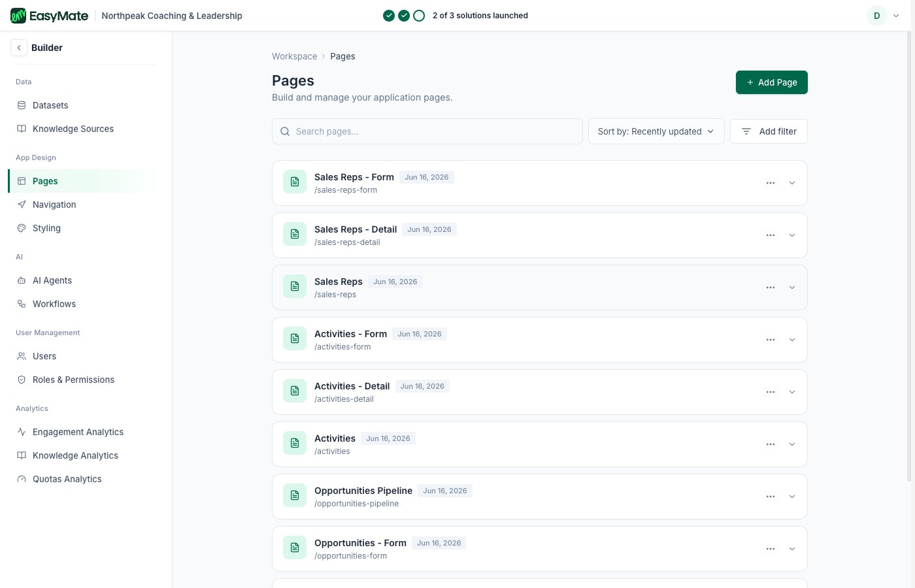Expand the /sales-reps page row chevron

point(792,287)
